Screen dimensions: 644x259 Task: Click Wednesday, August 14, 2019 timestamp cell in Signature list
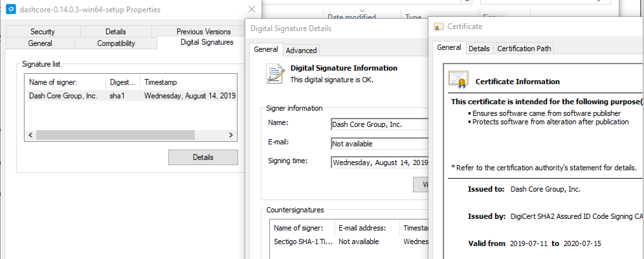point(190,96)
